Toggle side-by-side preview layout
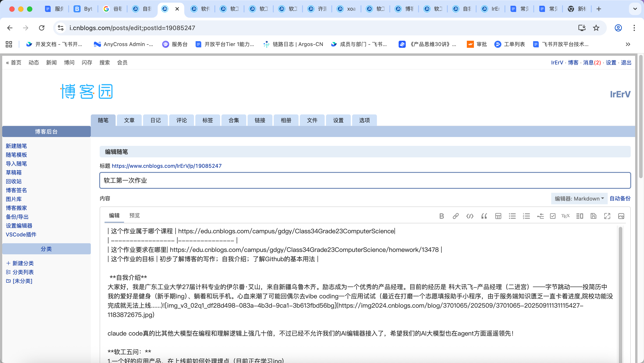The height and width of the screenshot is (363, 644). click(580, 216)
